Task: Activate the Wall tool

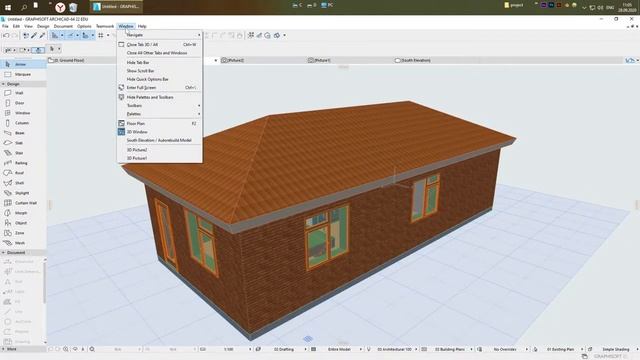Action: point(23,93)
